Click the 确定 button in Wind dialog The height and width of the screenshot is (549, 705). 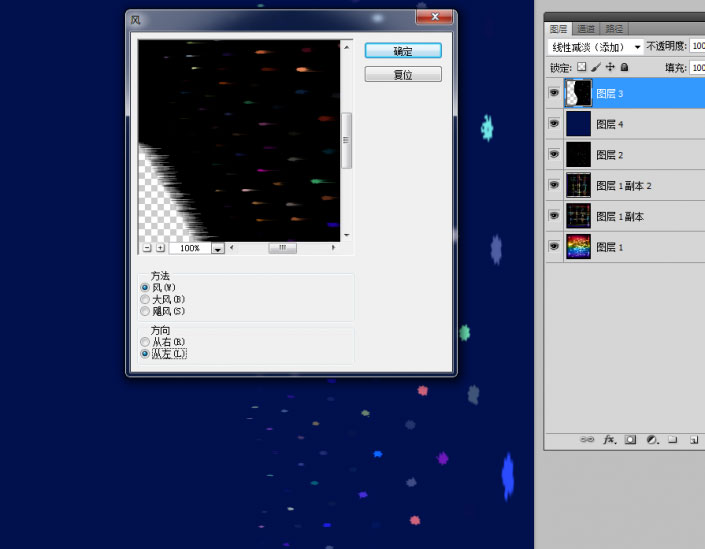(x=403, y=51)
